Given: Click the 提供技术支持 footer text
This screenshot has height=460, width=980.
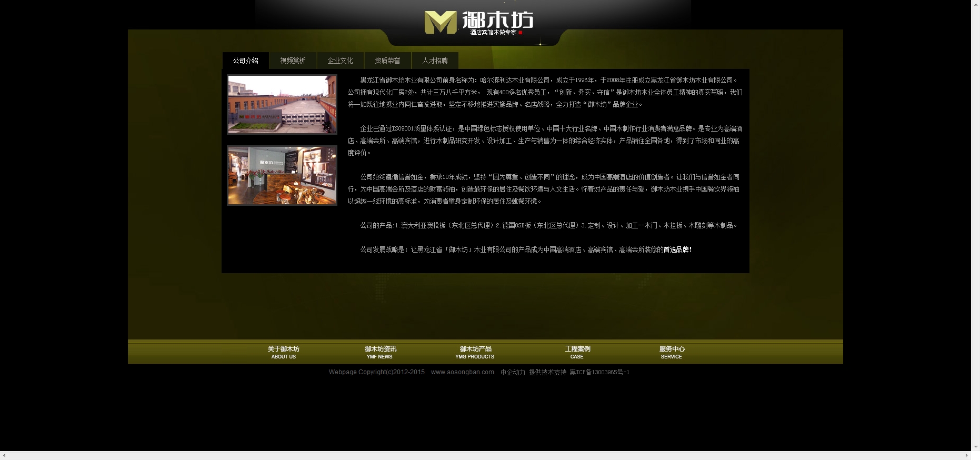Looking at the screenshot, I should (x=547, y=372).
